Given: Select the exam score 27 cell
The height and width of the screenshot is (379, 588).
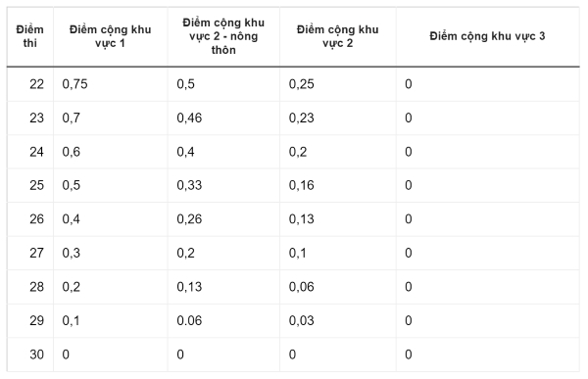Looking at the screenshot, I should [30, 253].
